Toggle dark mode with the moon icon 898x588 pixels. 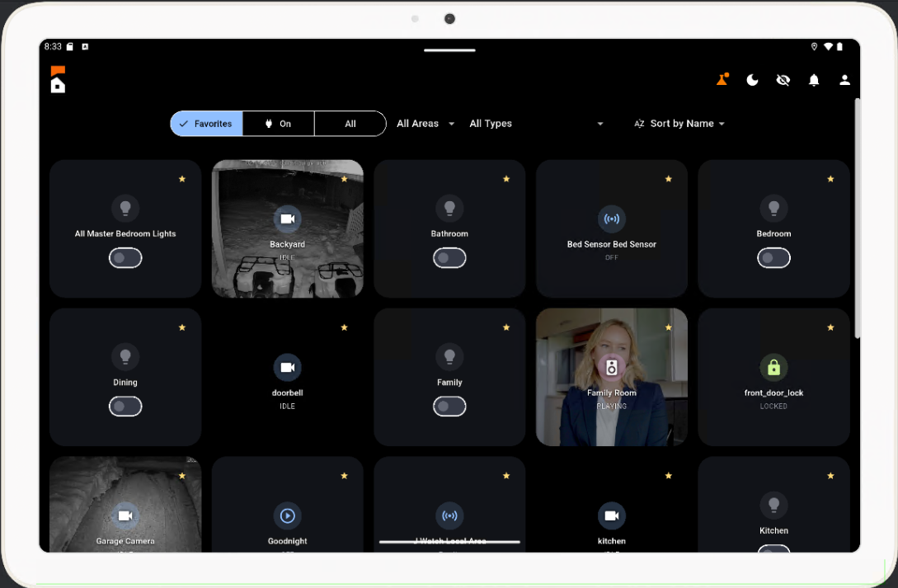[x=752, y=80]
